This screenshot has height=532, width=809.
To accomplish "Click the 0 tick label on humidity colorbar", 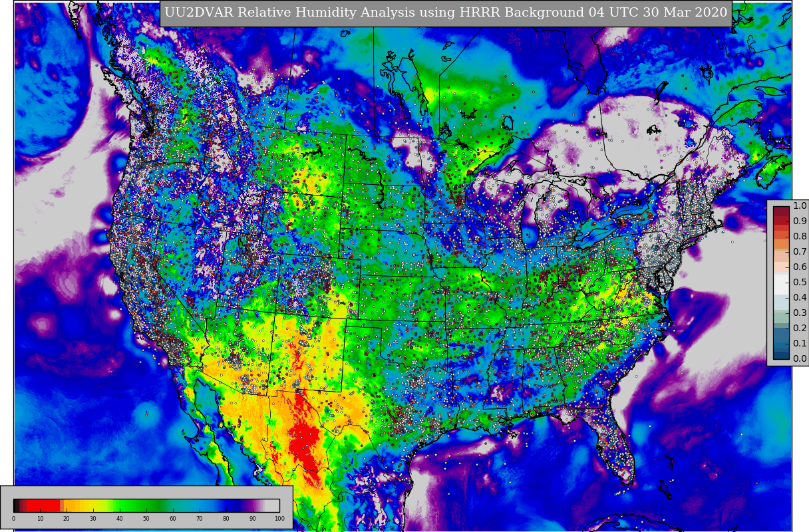I will pos(13,519).
